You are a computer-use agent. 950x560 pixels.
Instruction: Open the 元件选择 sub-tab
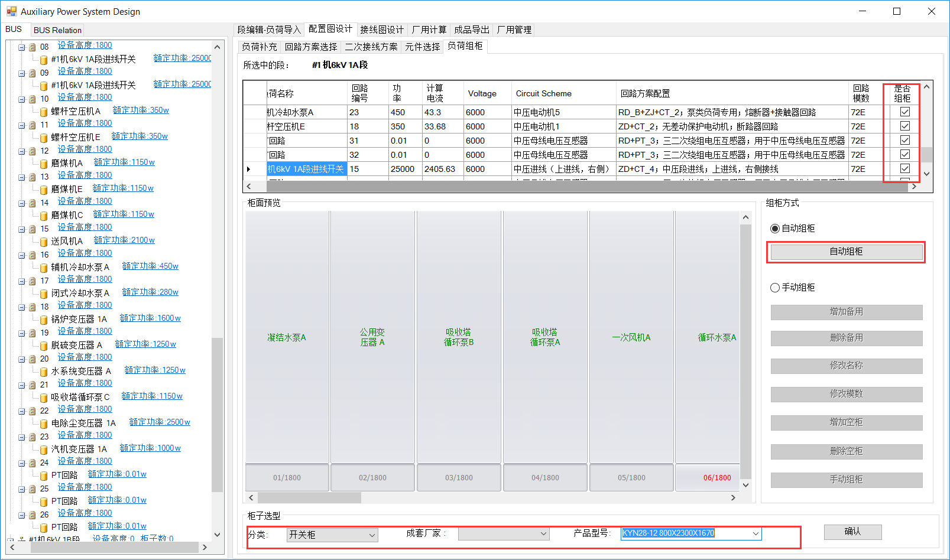tap(422, 47)
